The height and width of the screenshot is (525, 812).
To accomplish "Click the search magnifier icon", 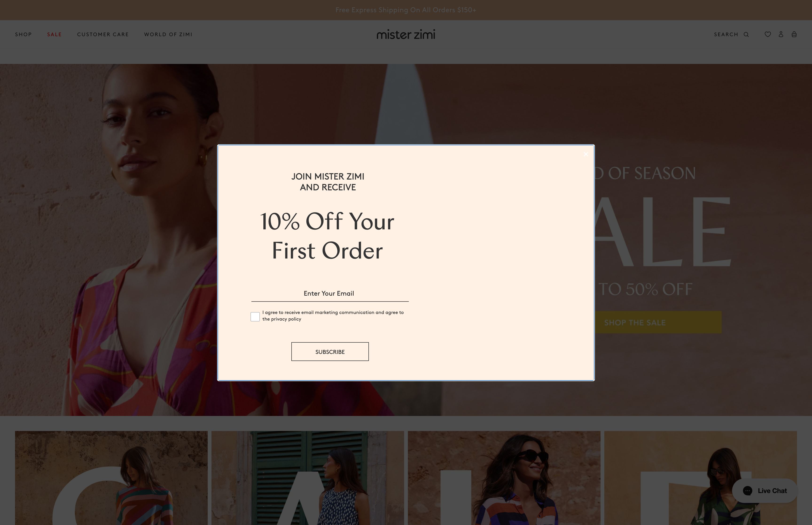I will (x=746, y=35).
